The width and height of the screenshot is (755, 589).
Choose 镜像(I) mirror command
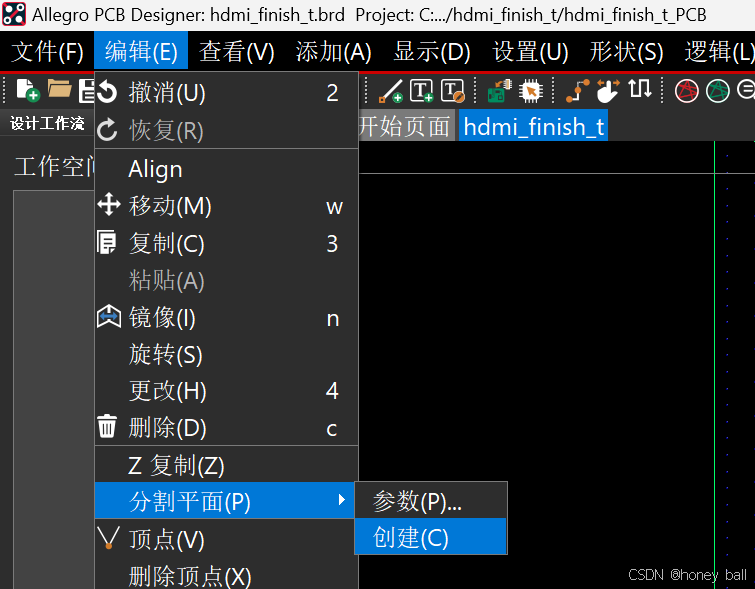(226, 317)
